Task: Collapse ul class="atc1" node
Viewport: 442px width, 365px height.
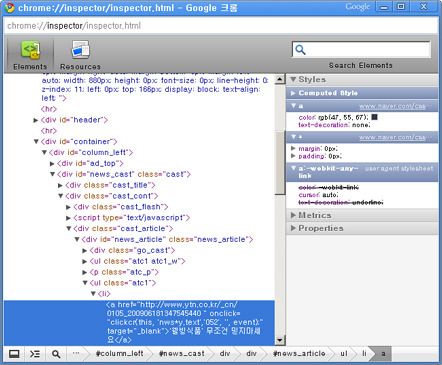Action: (x=85, y=283)
